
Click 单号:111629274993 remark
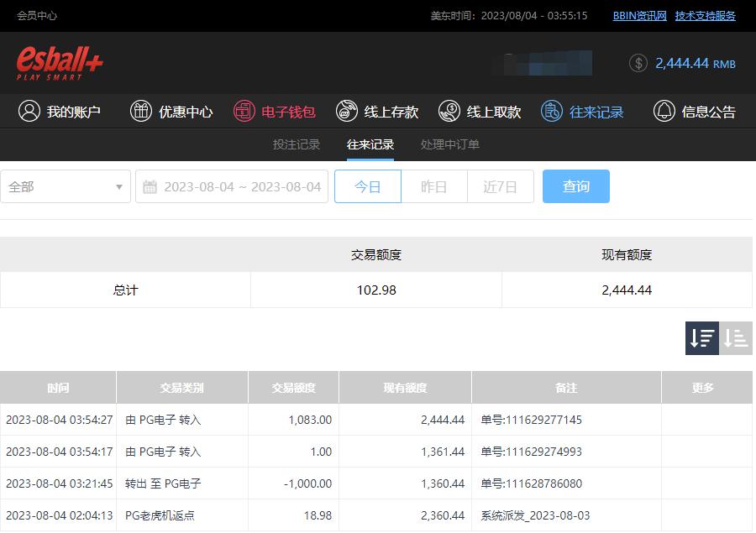point(532,452)
